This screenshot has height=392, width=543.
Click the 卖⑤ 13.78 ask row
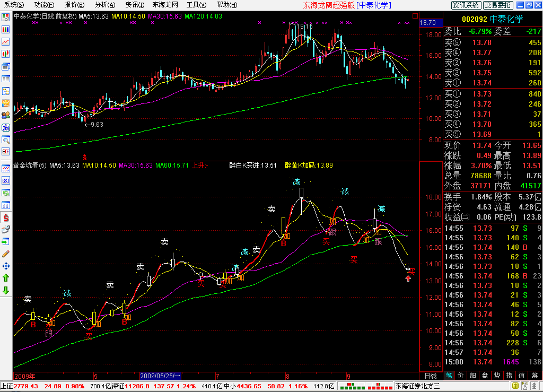[493, 42]
